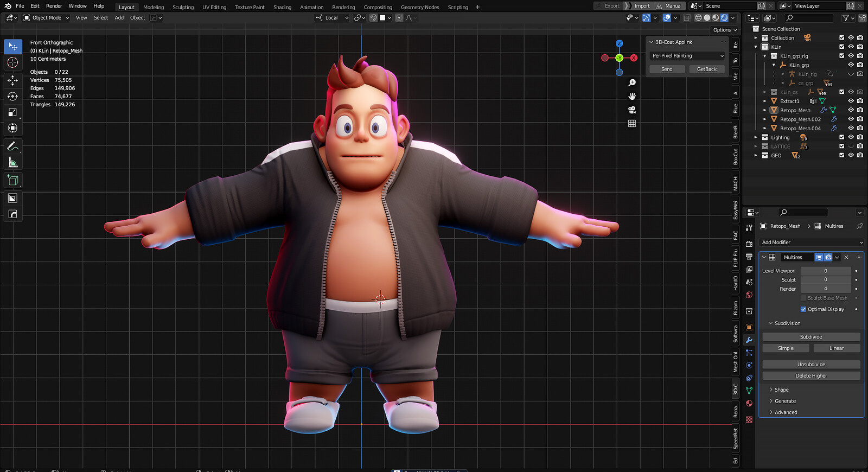Disable the Optimal Display checkbox
Screen dimensions: 868x472
coord(803,310)
